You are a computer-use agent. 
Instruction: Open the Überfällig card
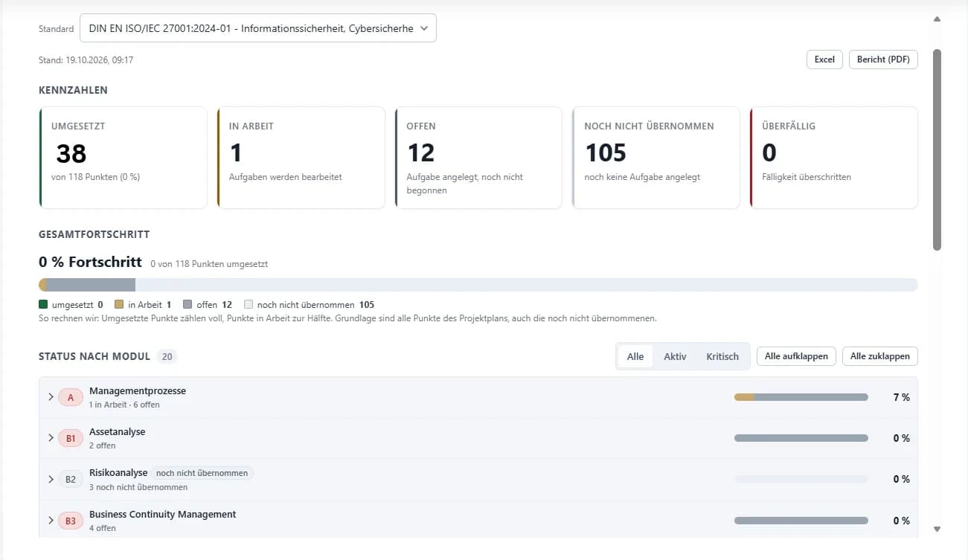(x=833, y=158)
